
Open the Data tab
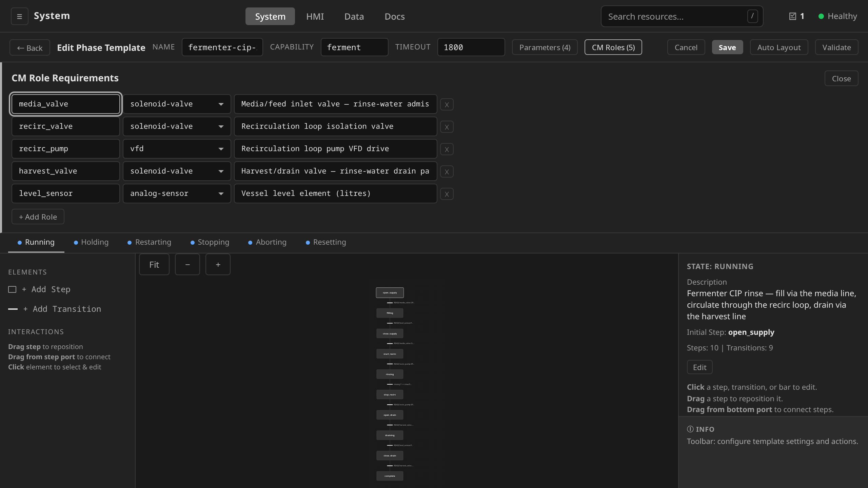point(354,16)
